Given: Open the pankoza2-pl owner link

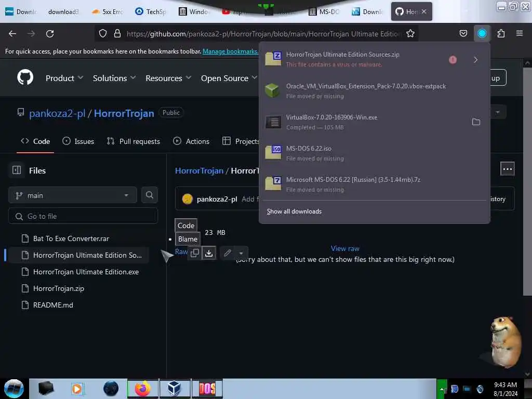Looking at the screenshot, I should pos(57,113).
